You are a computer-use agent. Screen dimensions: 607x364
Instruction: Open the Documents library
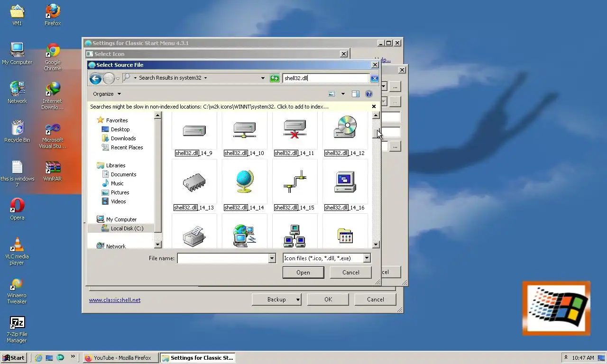click(123, 174)
